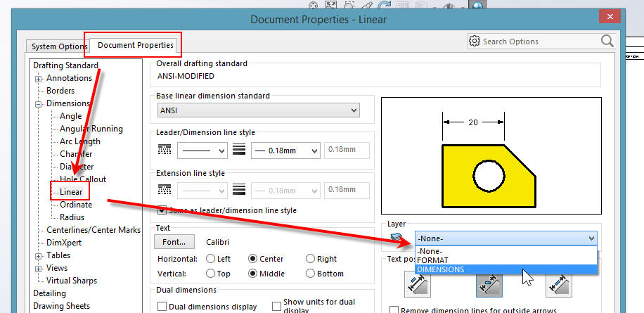Select the Linear tree item

click(x=71, y=192)
